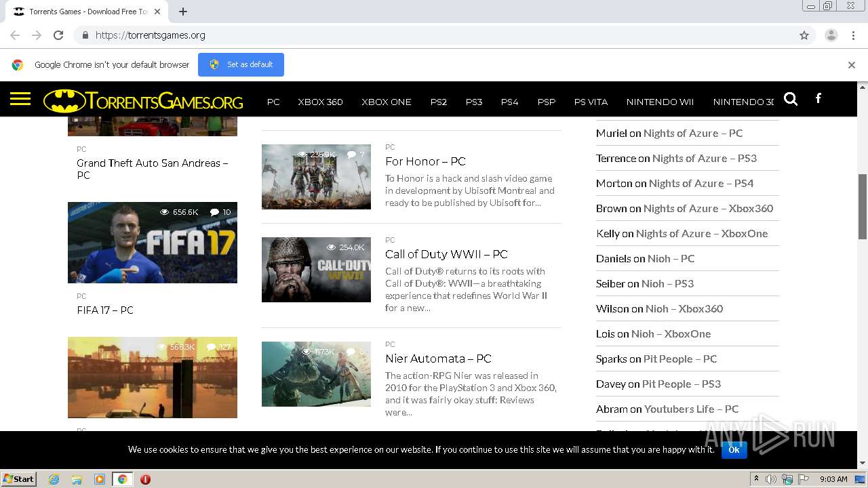Open the site search magnifier icon
The width and height of the screenshot is (868, 488).
791,99
